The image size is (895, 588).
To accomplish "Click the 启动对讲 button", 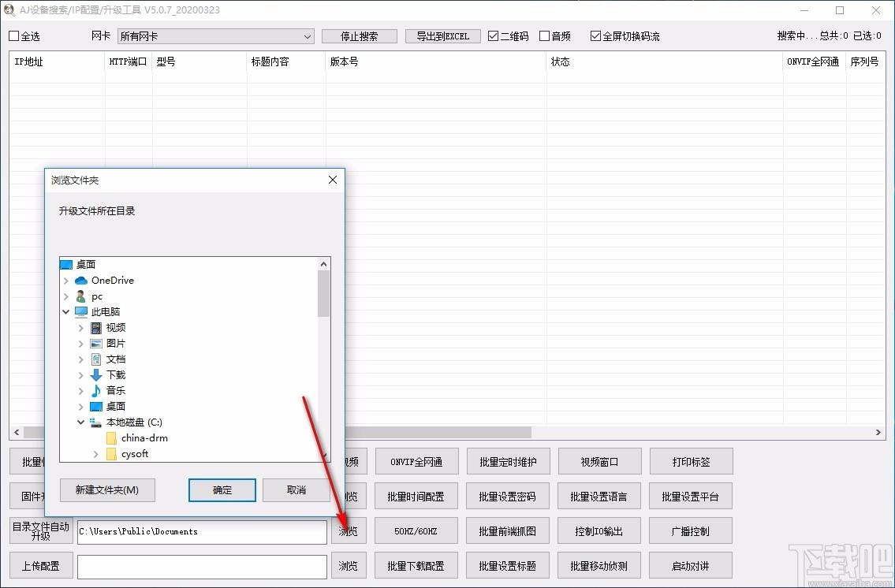I will (x=690, y=566).
